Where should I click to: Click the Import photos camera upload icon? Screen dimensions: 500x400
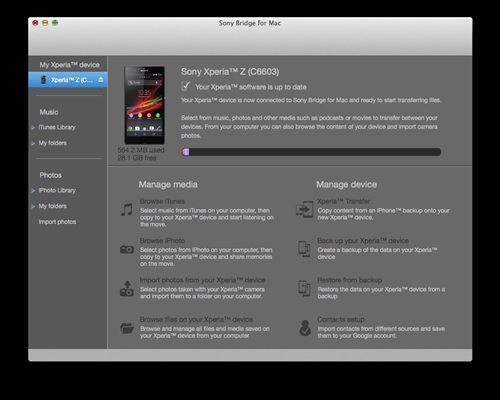[127, 289]
